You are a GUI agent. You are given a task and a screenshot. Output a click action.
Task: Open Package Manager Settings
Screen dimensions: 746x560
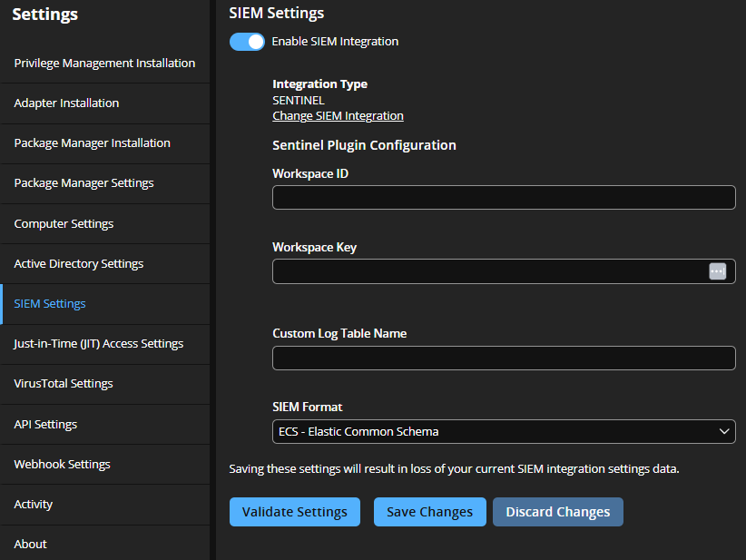click(x=83, y=182)
